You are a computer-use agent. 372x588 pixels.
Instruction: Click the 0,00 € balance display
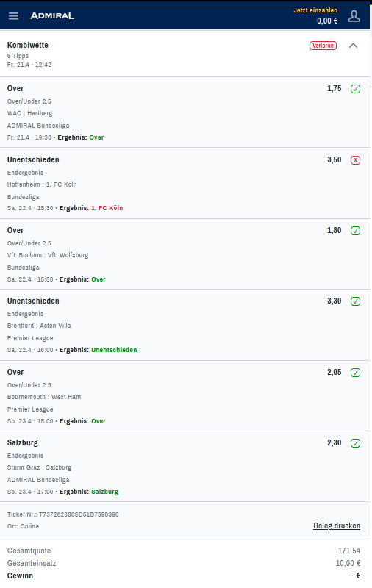[327, 21]
